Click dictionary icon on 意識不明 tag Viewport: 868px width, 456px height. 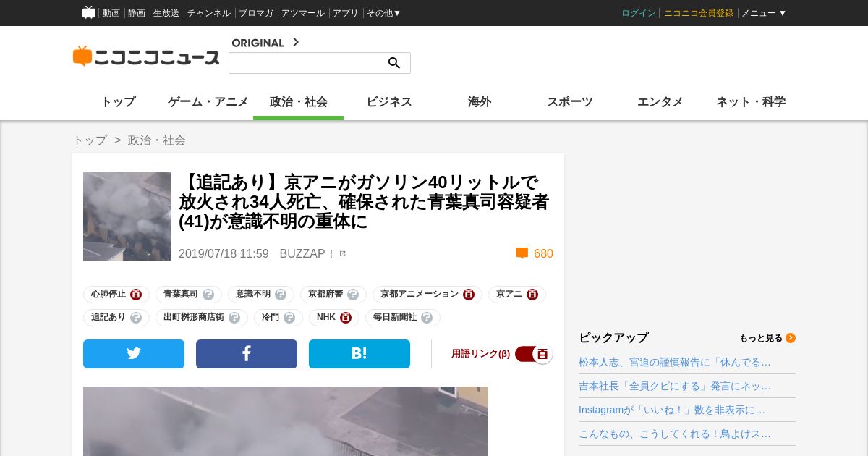pos(281,295)
